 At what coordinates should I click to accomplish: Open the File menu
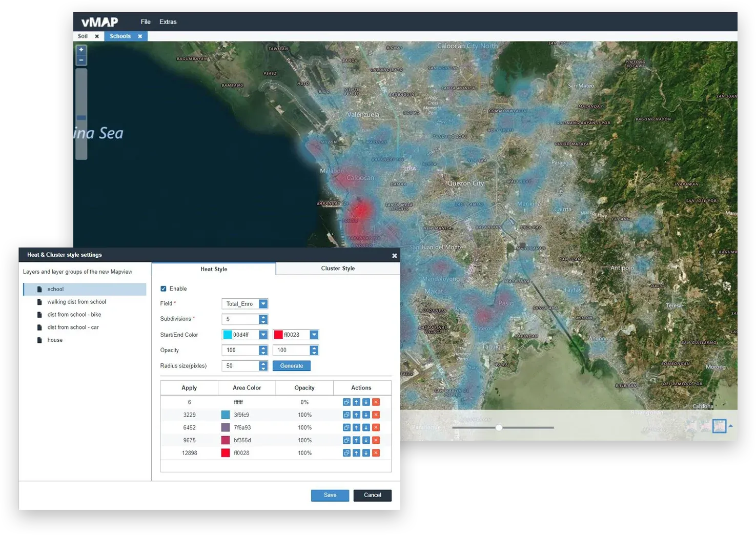pyautogui.click(x=146, y=22)
